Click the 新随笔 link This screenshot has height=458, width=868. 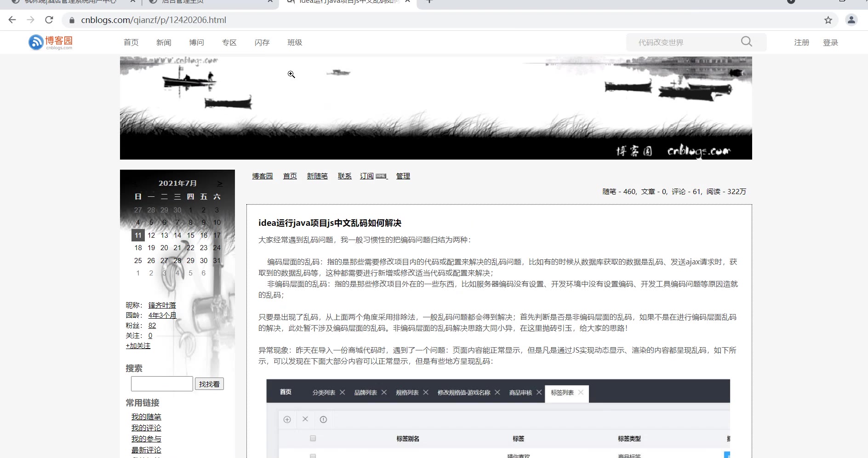(x=317, y=176)
